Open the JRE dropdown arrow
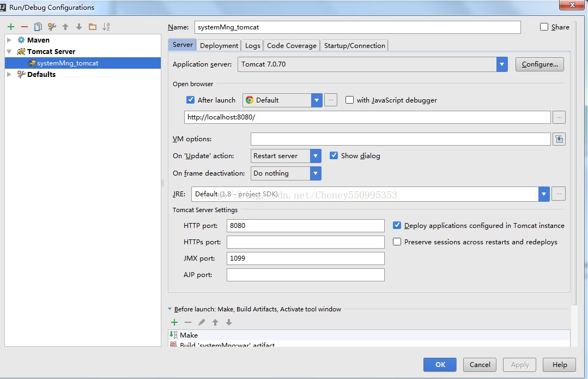 pos(544,194)
